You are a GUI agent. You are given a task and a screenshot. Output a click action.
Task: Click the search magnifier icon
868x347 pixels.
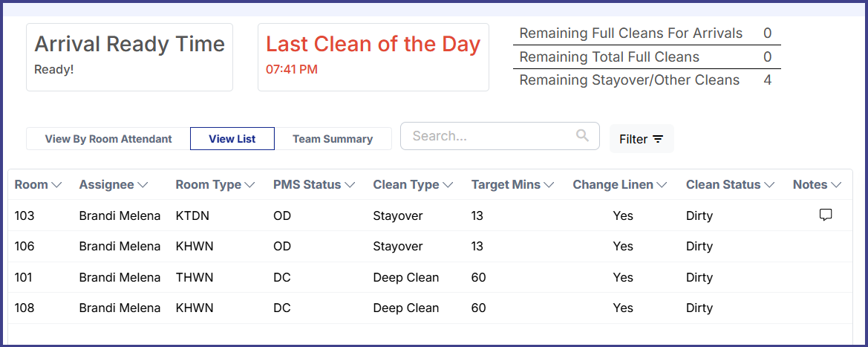point(583,135)
